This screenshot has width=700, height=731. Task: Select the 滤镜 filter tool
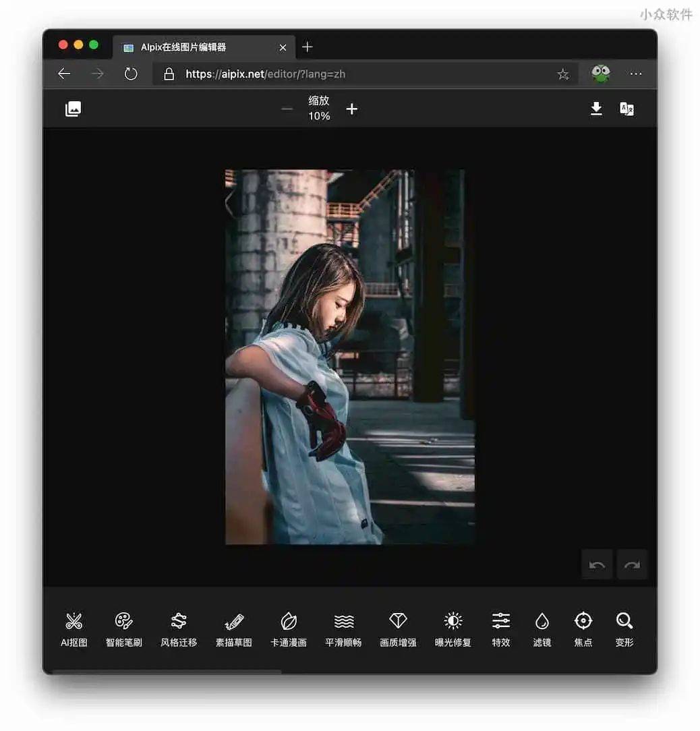tap(542, 629)
